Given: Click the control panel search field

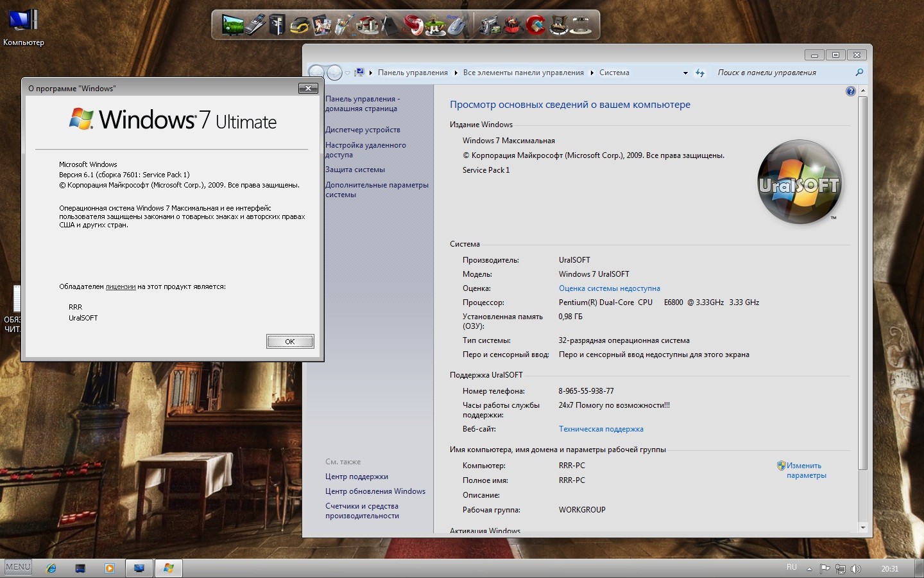Looking at the screenshot, I should point(783,73).
